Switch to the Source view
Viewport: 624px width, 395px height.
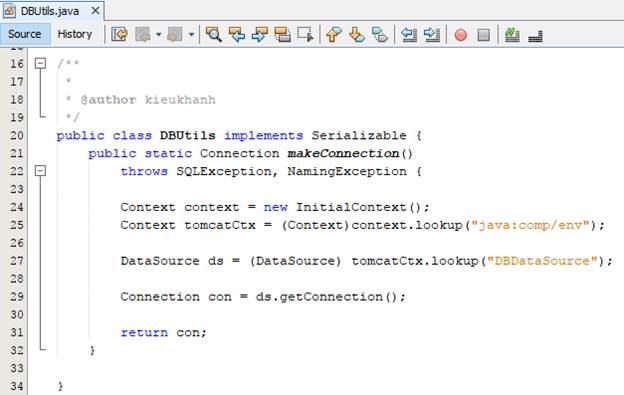25,34
